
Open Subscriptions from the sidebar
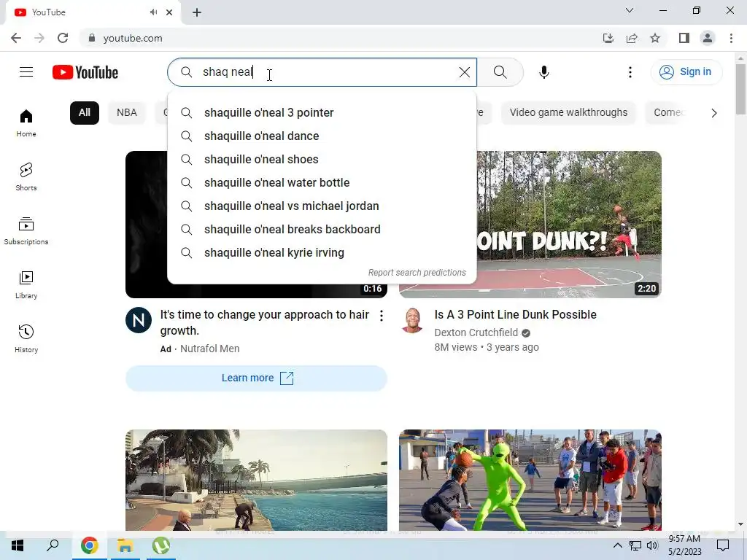click(26, 230)
